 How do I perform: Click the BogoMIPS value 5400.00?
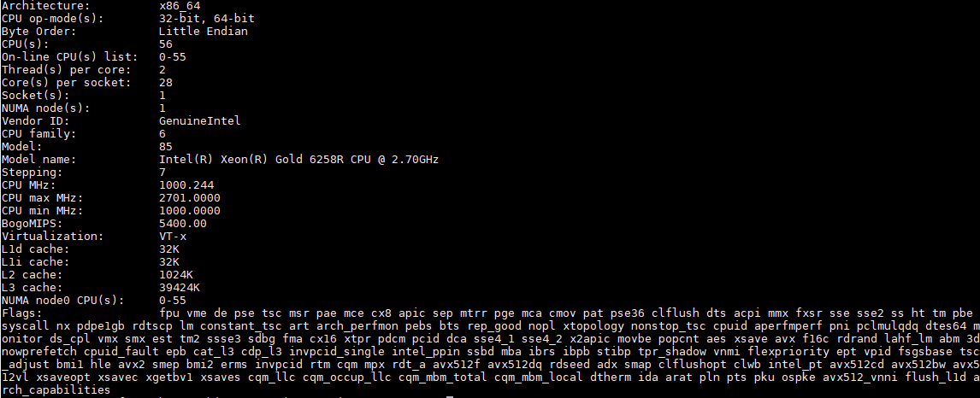click(182, 223)
